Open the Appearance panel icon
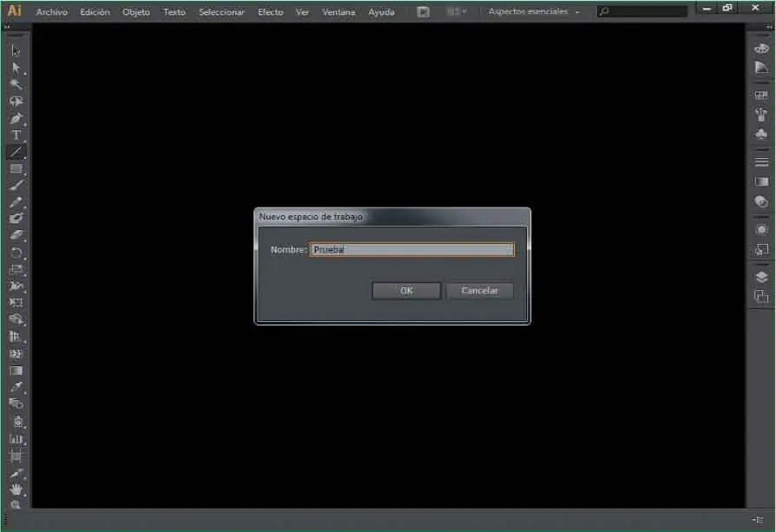 point(761,229)
